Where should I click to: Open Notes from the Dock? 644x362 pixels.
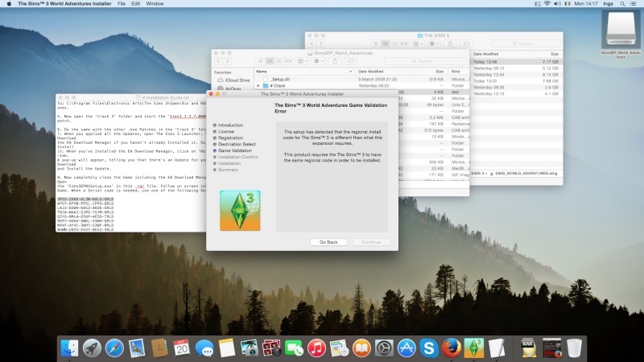[x=227, y=348]
